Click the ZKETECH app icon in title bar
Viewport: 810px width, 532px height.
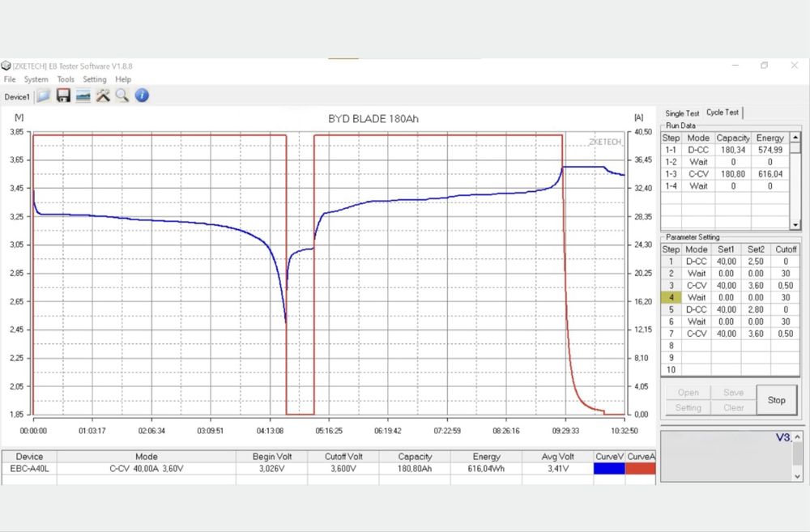(6, 66)
